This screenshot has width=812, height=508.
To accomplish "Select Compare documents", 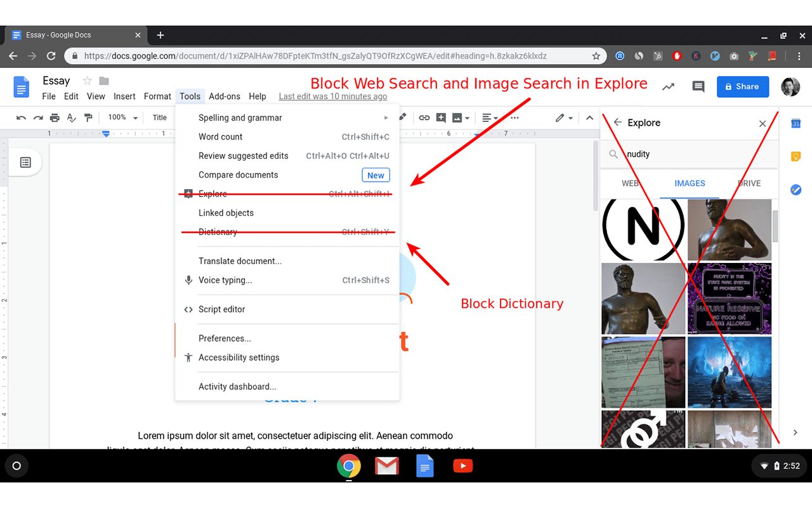I will coord(287,175).
